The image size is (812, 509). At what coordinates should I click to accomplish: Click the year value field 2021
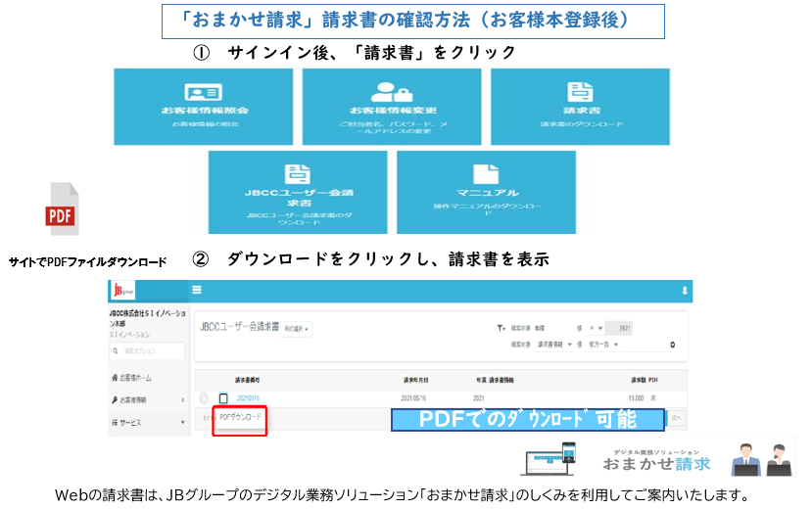click(619, 328)
